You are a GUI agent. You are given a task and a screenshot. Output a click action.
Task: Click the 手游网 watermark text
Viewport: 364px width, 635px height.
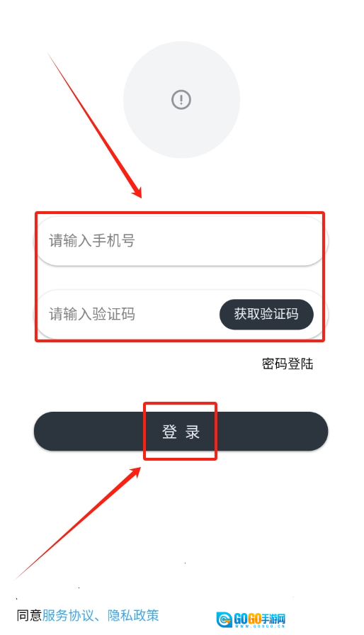273,619
